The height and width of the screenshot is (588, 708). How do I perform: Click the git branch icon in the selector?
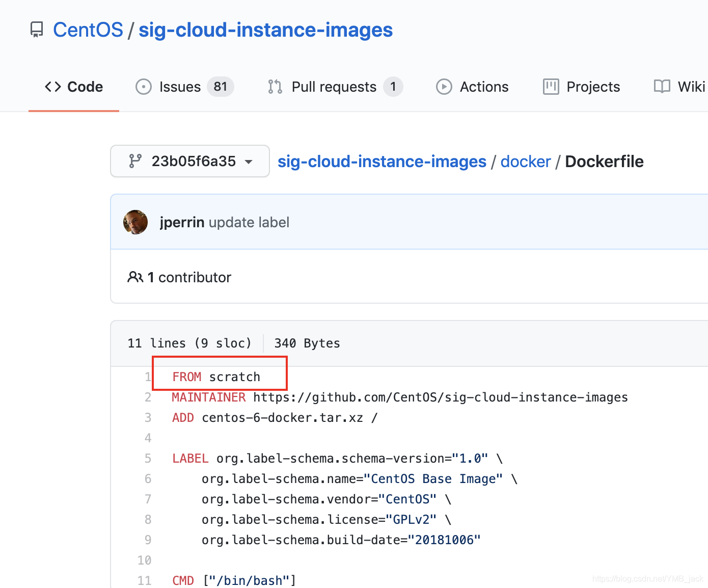click(x=135, y=161)
